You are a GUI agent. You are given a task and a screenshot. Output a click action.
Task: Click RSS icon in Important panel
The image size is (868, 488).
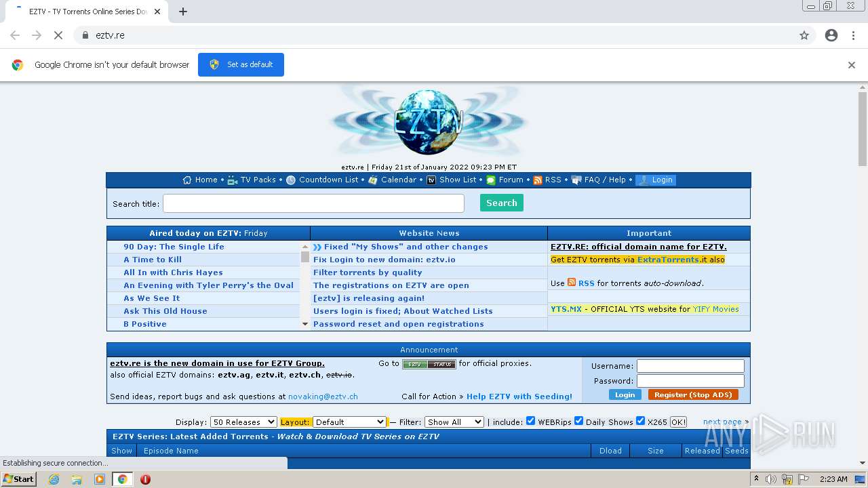point(572,283)
